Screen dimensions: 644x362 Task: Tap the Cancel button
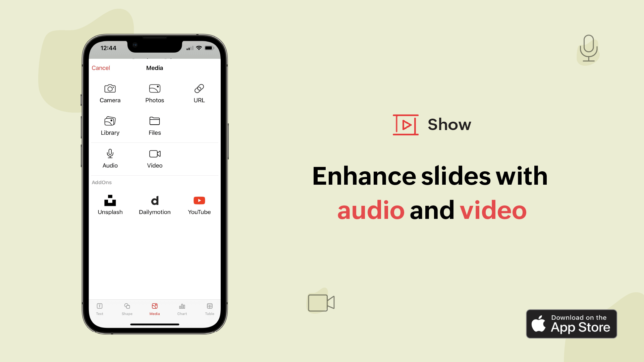point(101,68)
